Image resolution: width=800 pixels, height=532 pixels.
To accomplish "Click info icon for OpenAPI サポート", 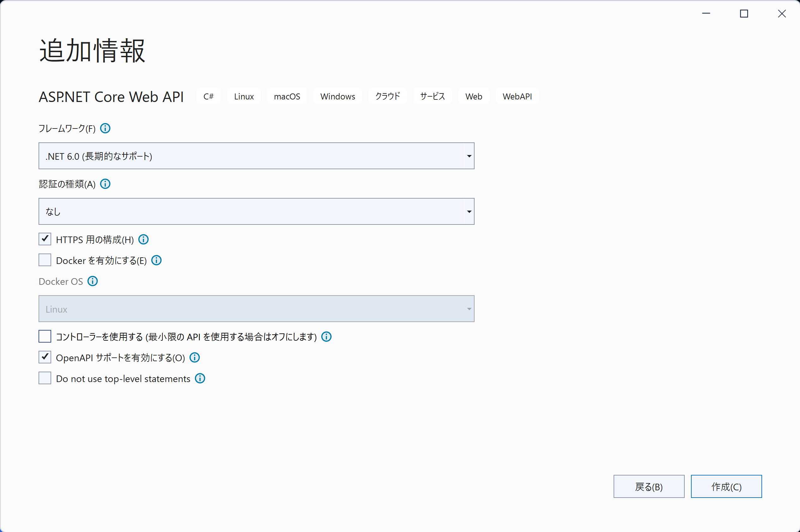I will (195, 358).
